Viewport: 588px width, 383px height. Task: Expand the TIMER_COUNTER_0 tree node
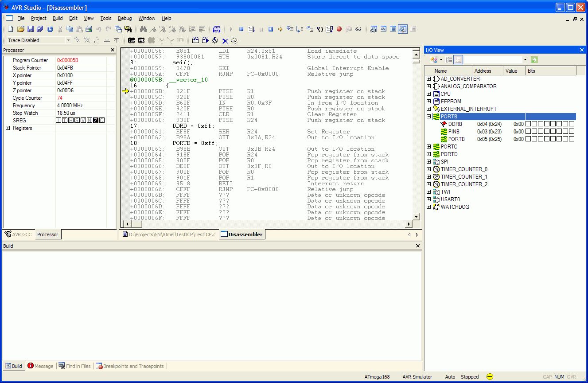tap(428, 169)
